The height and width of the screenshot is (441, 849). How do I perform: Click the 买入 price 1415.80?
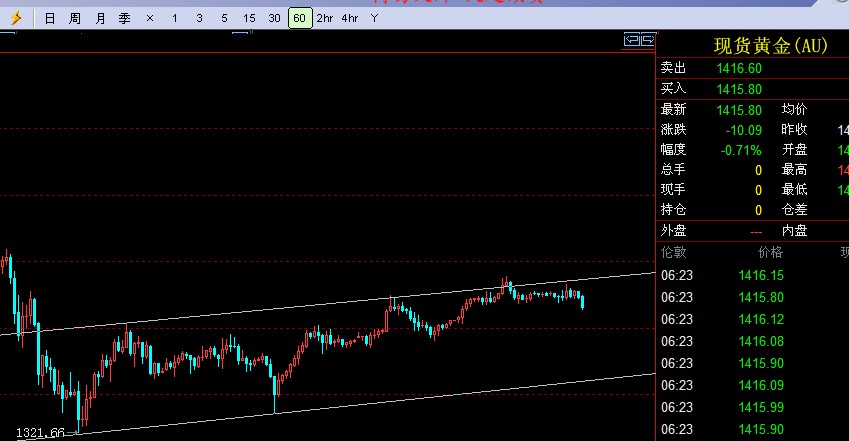pos(739,89)
